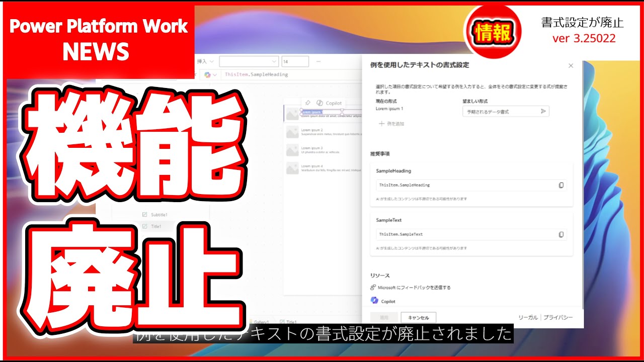Click the disabled 適用 apply button
Image resolution: width=644 pixels, height=362 pixels.
(x=384, y=318)
